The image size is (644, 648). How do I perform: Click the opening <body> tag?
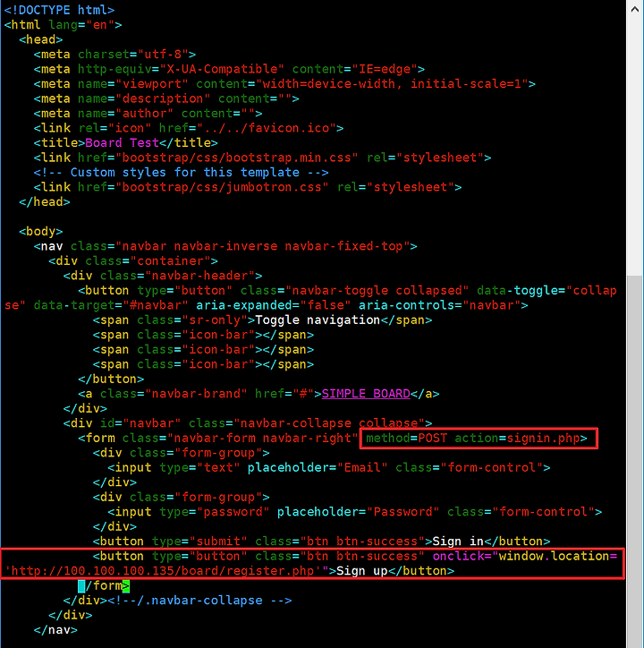click(x=40, y=232)
